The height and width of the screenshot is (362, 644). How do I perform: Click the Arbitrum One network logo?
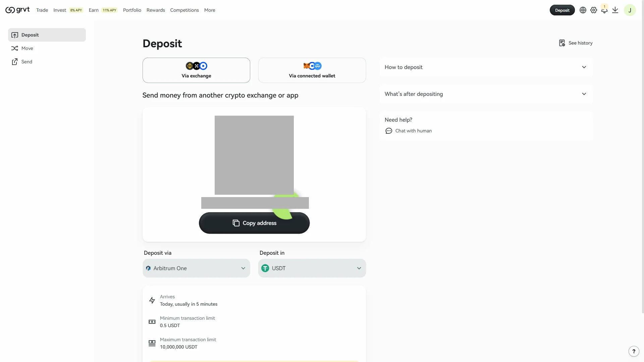148,268
